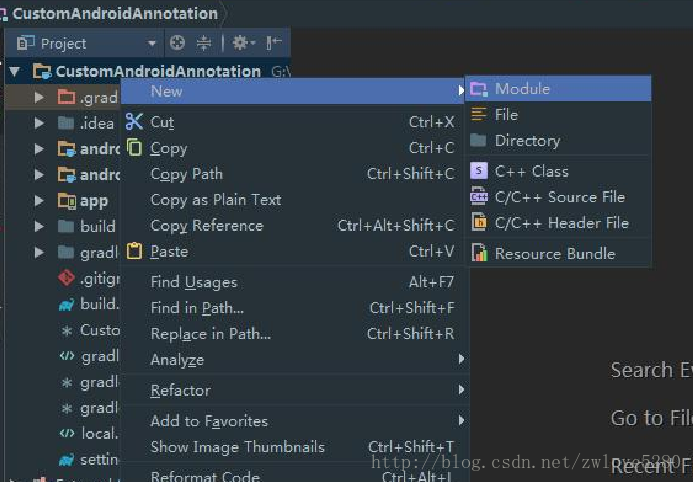Select C/C++ Source File entry
The height and width of the screenshot is (482, 693).
pos(558,197)
